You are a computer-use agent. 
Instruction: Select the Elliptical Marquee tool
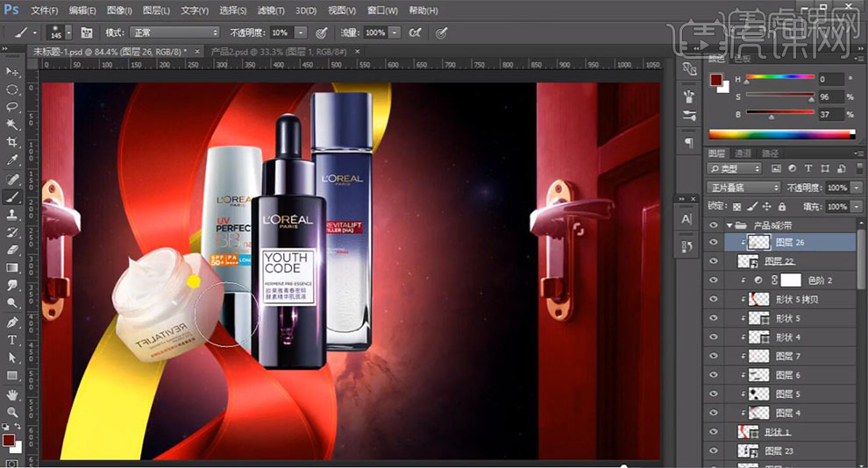[11, 89]
